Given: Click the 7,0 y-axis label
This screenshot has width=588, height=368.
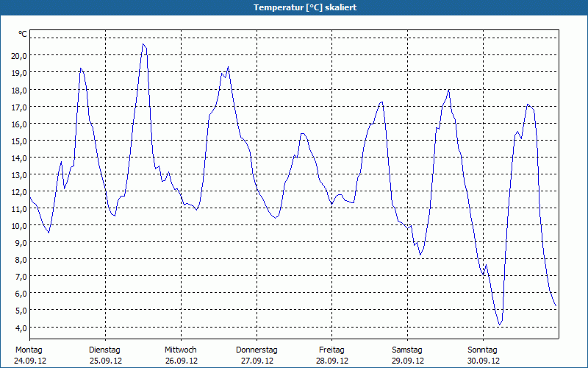Looking at the screenshot, I should click(21, 277).
